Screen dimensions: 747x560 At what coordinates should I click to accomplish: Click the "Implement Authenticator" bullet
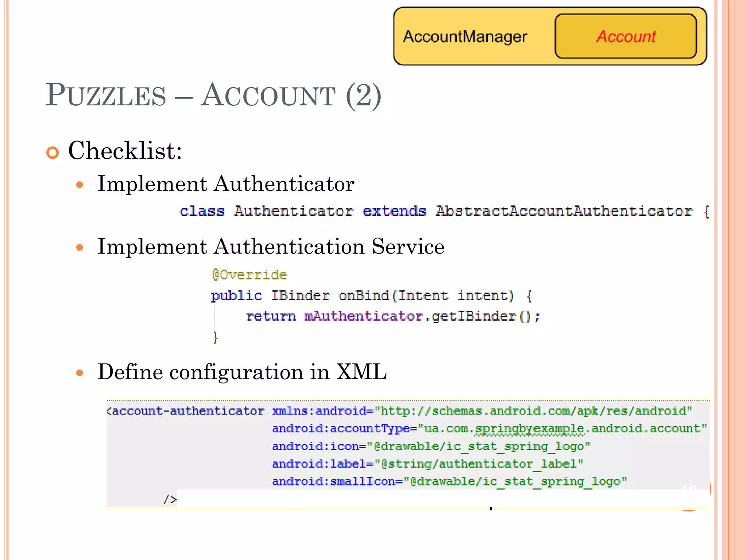point(226,184)
